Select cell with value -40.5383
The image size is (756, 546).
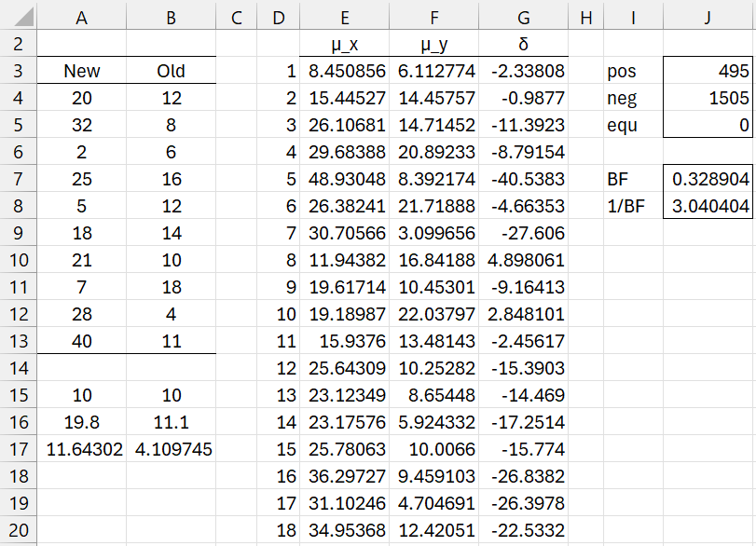[x=524, y=179]
